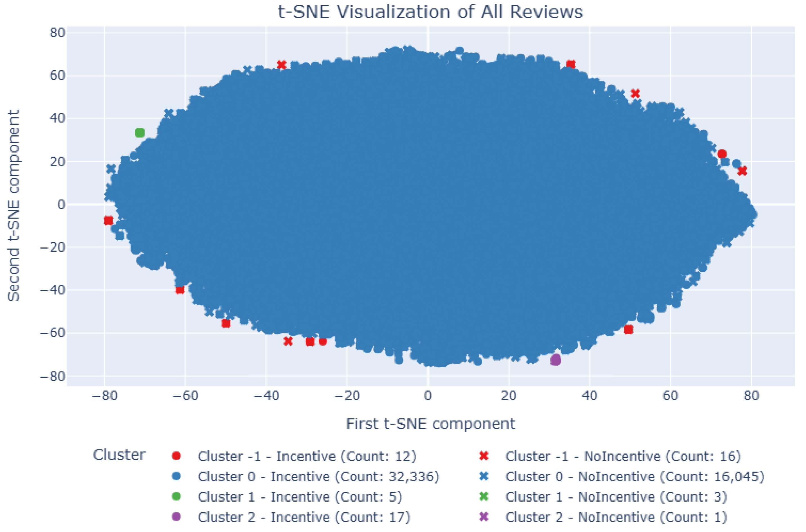Toggle Cluster 0 Incentive legend entry
The height and width of the screenshot is (532, 806).
pyautogui.click(x=318, y=477)
